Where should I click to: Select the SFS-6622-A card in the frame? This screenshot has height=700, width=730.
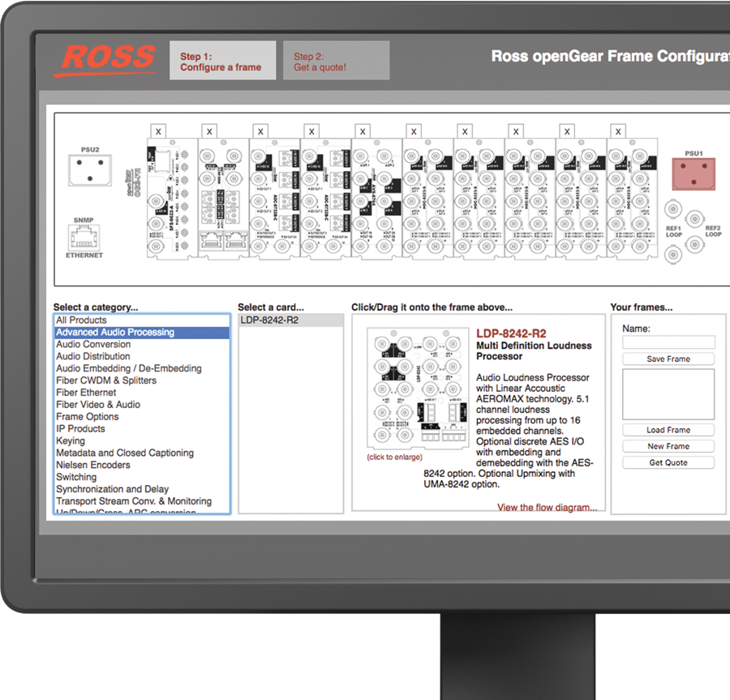click(x=172, y=198)
